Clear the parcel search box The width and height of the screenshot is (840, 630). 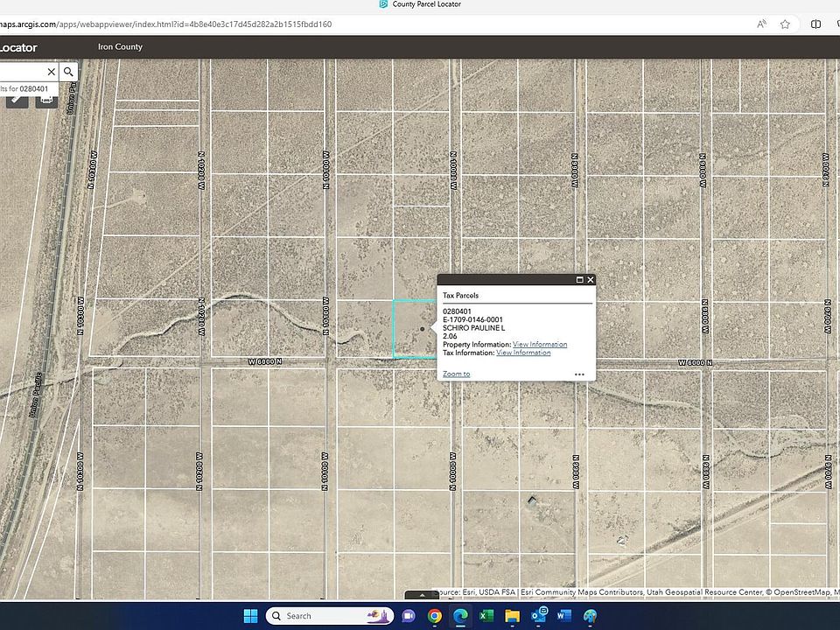[x=51, y=72]
